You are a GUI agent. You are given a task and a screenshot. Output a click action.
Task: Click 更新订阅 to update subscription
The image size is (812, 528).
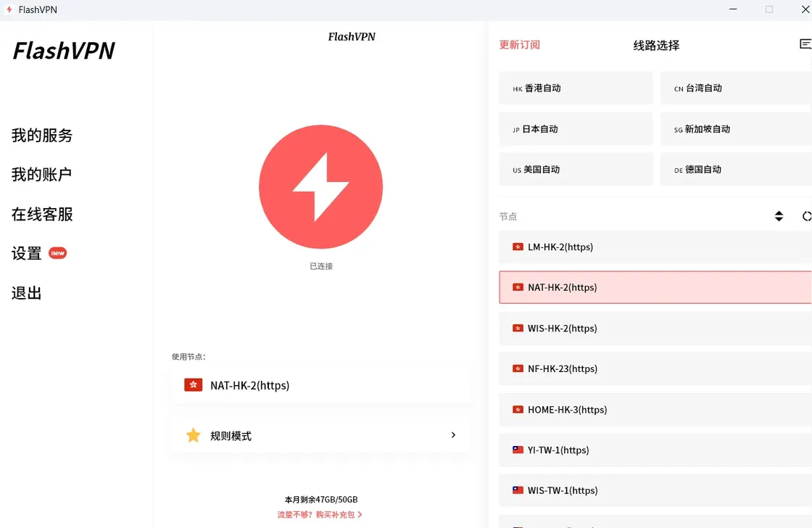[x=519, y=45]
